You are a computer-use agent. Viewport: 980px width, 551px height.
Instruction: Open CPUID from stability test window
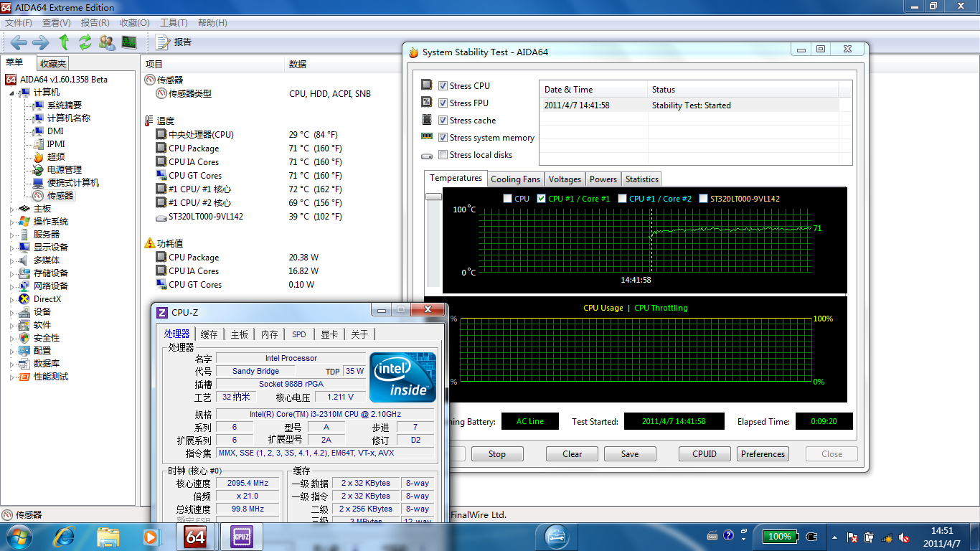point(705,454)
